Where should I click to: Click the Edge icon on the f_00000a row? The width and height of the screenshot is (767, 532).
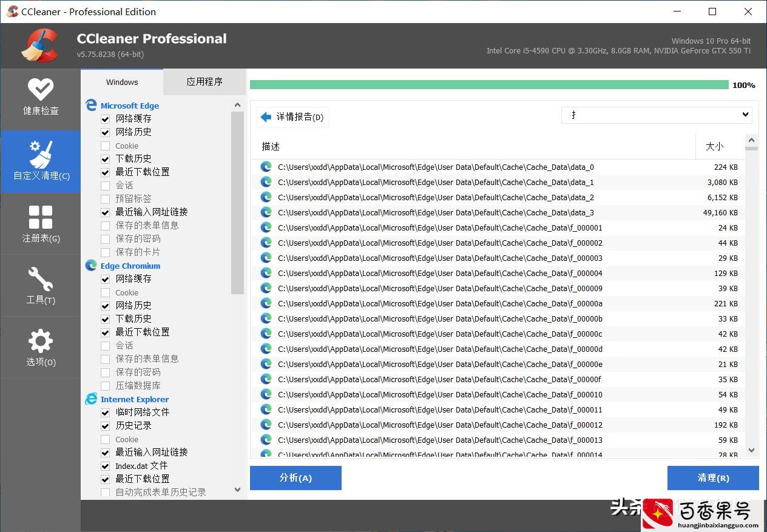pyautogui.click(x=266, y=303)
